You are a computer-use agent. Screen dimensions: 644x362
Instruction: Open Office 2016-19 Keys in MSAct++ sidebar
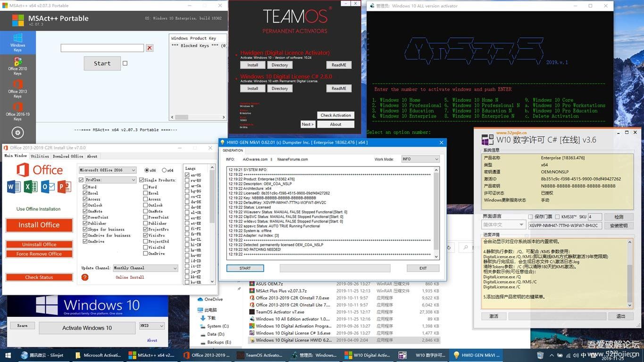(x=17, y=112)
